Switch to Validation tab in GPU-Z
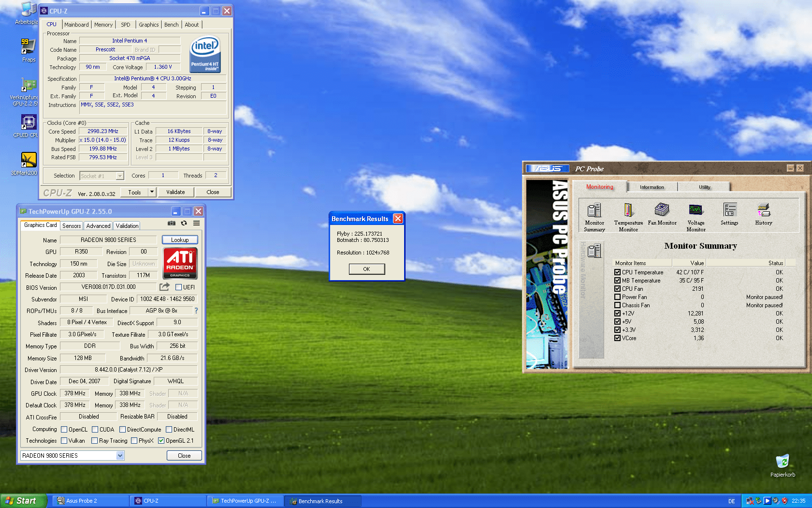Viewport: 812px width, 508px height. coord(127,226)
